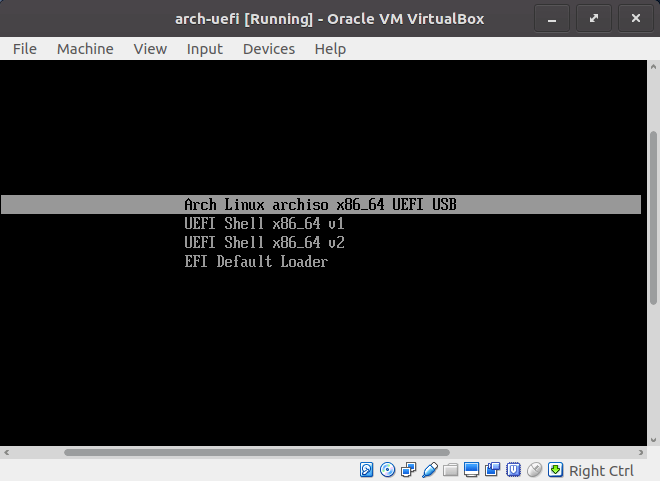Viewport: 660px width, 481px height.
Task: Open the Help menu
Action: 330,48
